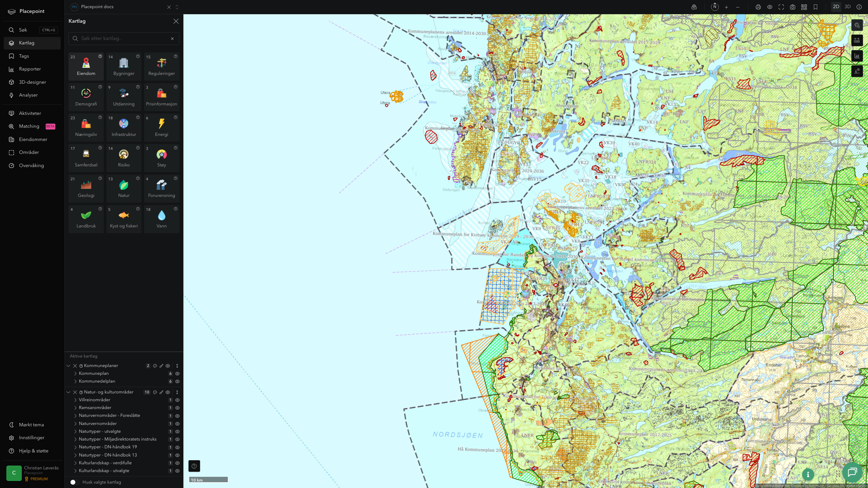Screen dimensions: 868x488
Task: Toggle Husk valgte kartlag switch
Action: click(x=75, y=482)
